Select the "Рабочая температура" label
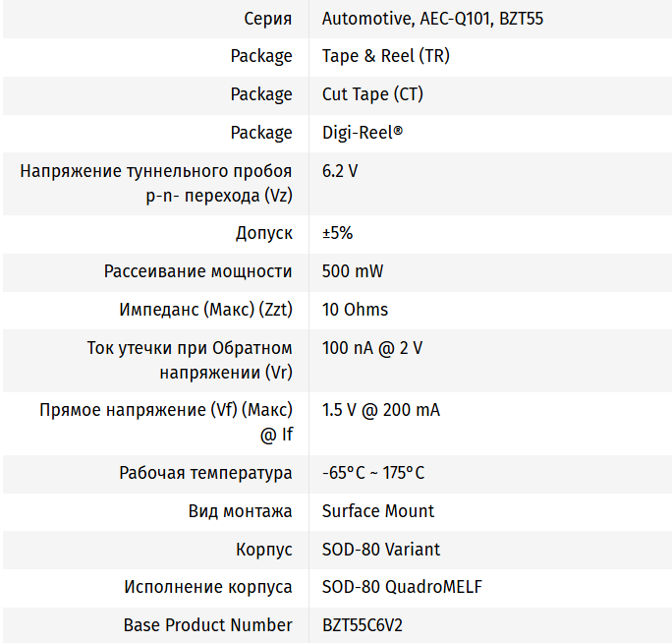672x643 pixels. (x=206, y=473)
